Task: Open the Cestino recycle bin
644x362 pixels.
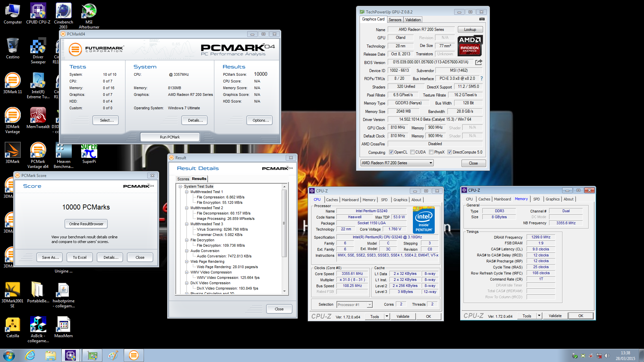Action: (x=12, y=49)
